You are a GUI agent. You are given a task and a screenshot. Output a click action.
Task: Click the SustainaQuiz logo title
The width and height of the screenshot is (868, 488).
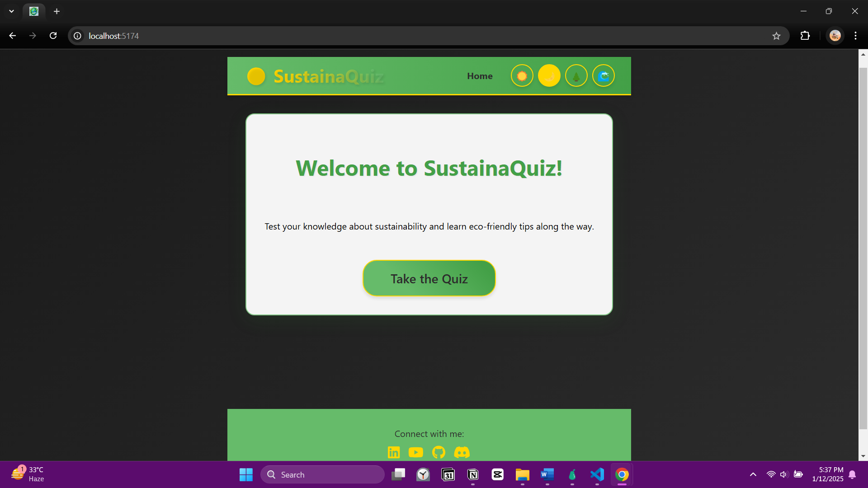[x=328, y=76]
